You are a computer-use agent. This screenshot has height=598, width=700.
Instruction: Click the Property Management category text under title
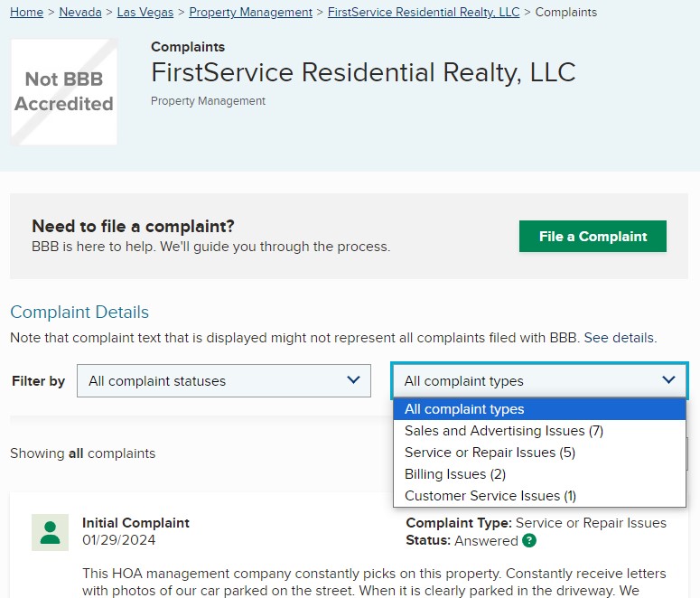pos(208,101)
